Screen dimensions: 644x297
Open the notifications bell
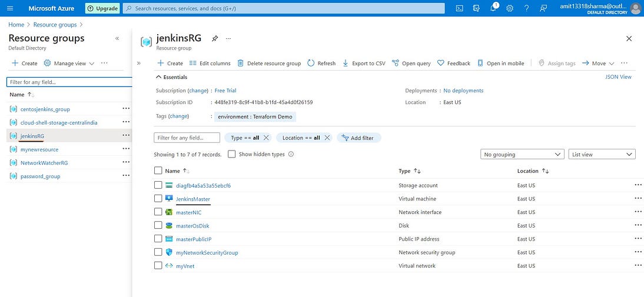493,8
